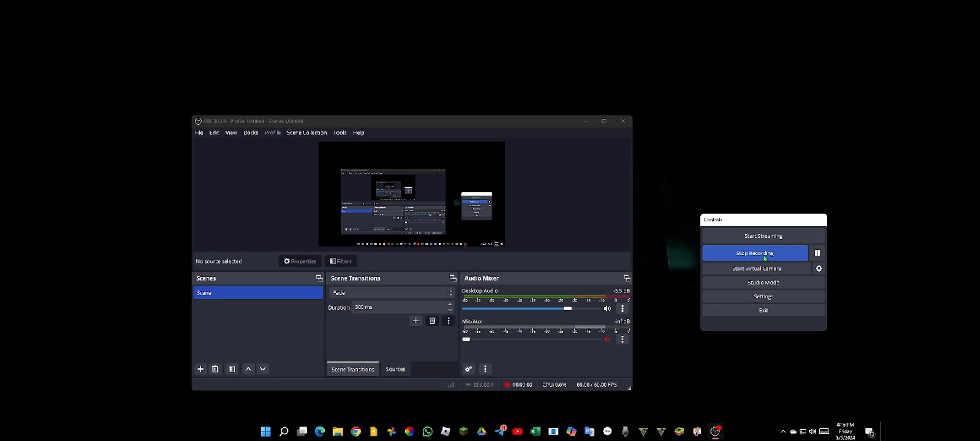This screenshot has width=980, height=441.
Task: Open scene filters icon in the Scenes dock
Action: [x=232, y=369]
